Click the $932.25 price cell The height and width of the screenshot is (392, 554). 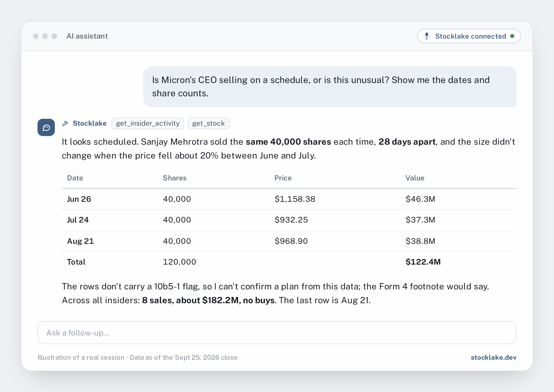click(291, 220)
